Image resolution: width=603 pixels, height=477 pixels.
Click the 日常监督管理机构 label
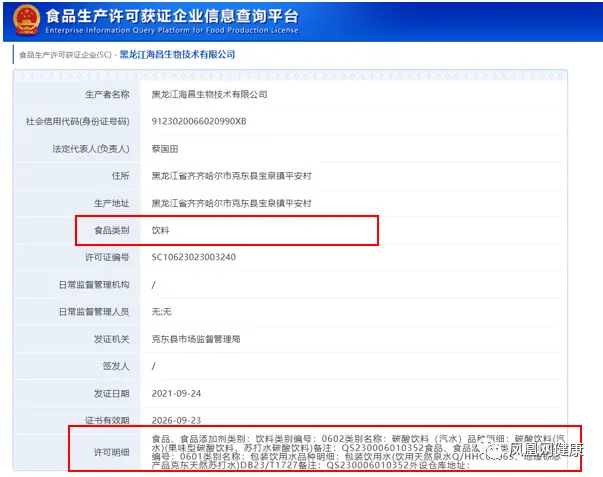click(x=94, y=285)
